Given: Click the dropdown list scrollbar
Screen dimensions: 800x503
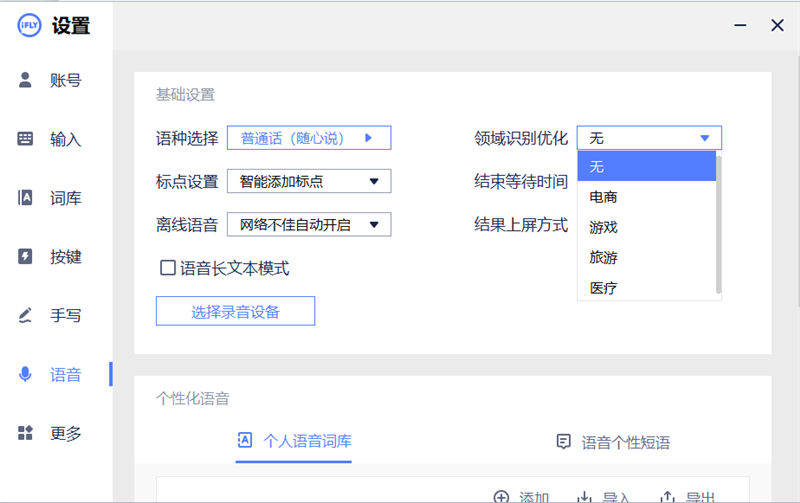Looking at the screenshot, I should coord(718,223).
